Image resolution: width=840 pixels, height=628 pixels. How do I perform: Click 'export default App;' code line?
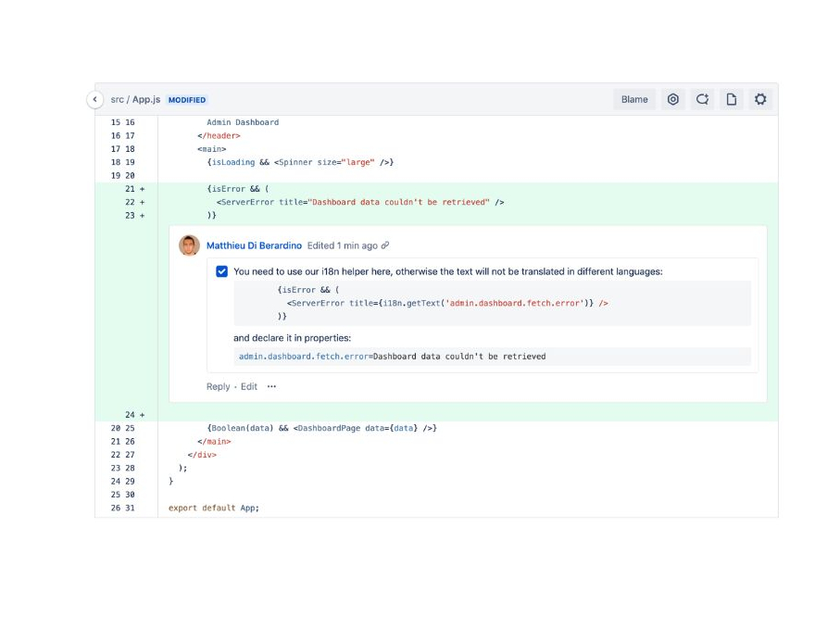(x=214, y=508)
